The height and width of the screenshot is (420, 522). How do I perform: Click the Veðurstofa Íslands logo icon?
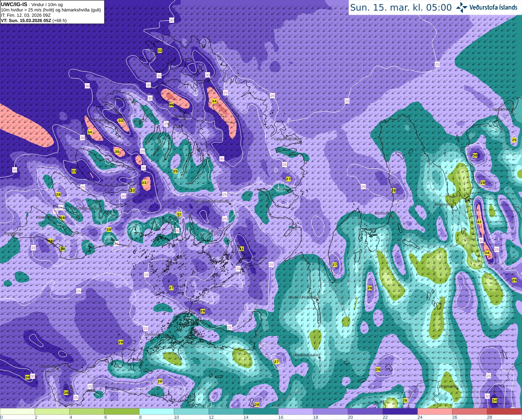pos(461,7)
